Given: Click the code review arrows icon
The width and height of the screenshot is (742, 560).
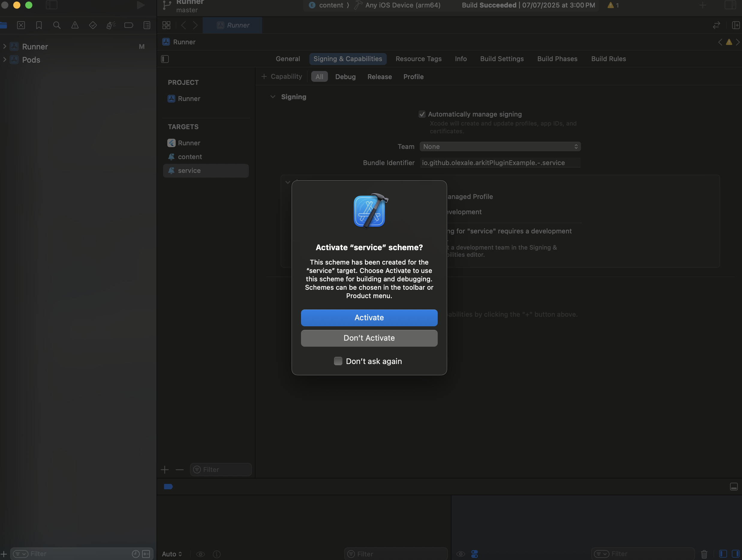Looking at the screenshot, I should click(x=716, y=25).
